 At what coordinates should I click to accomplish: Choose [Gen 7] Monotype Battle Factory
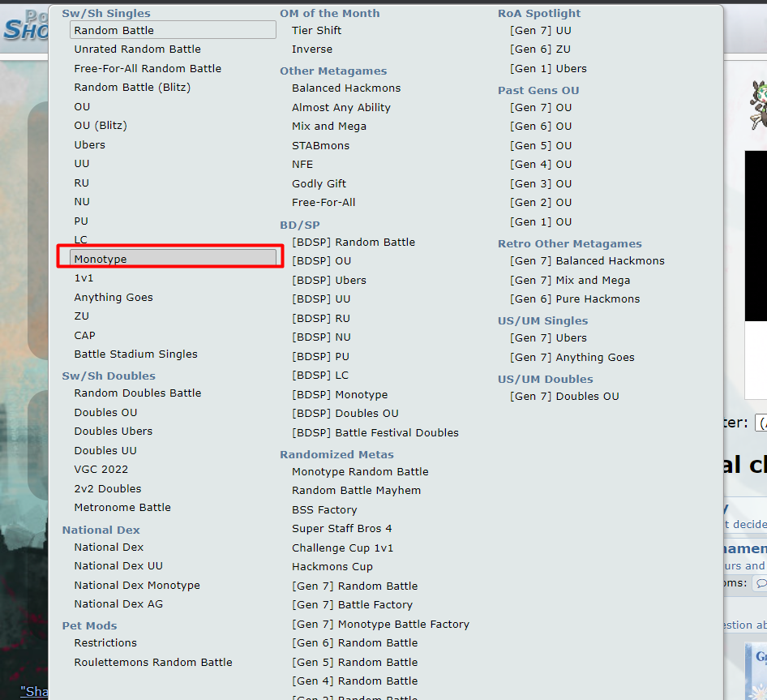click(380, 624)
